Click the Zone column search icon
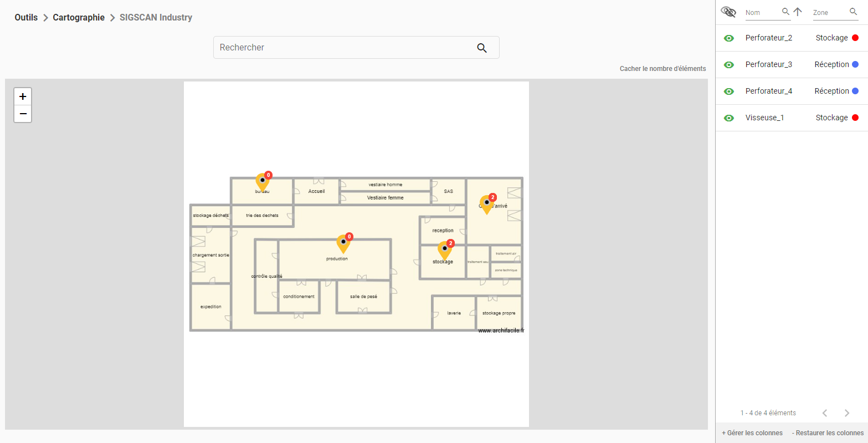This screenshot has height=443, width=868. pos(853,12)
